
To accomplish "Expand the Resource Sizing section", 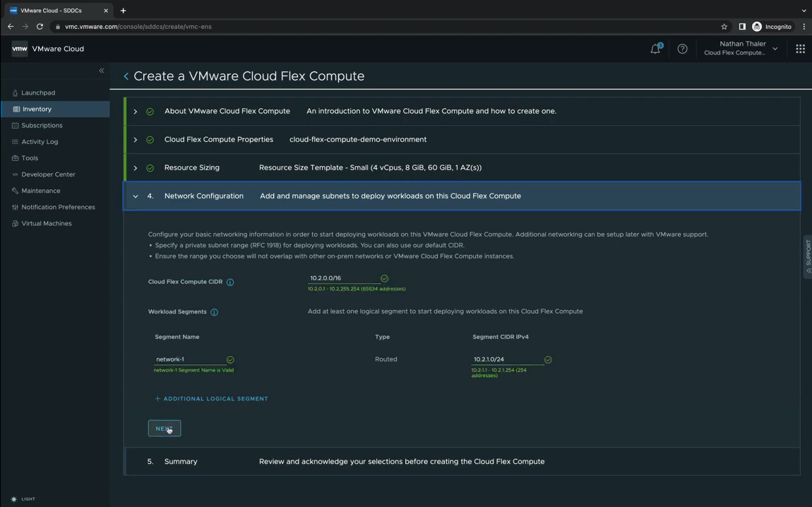I will (135, 168).
